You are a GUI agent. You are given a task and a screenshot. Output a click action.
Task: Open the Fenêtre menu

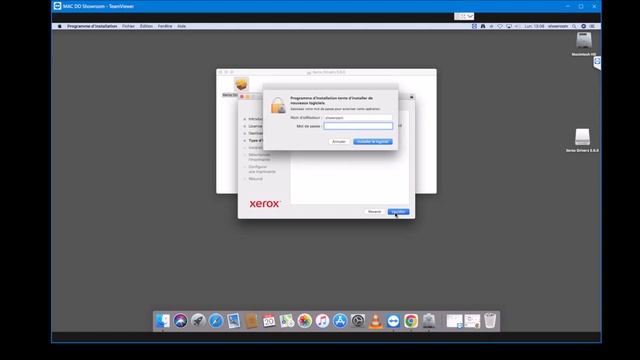click(x=165, y=26)
